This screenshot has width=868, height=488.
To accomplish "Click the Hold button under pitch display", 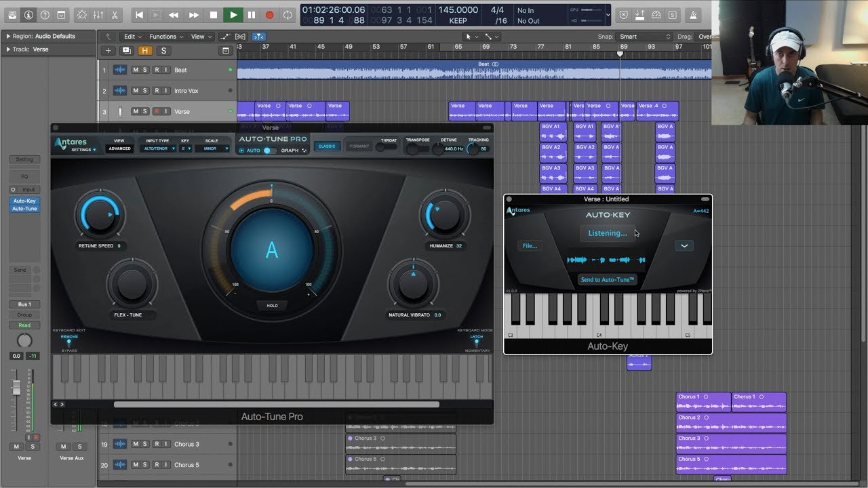I will (272, 306).
